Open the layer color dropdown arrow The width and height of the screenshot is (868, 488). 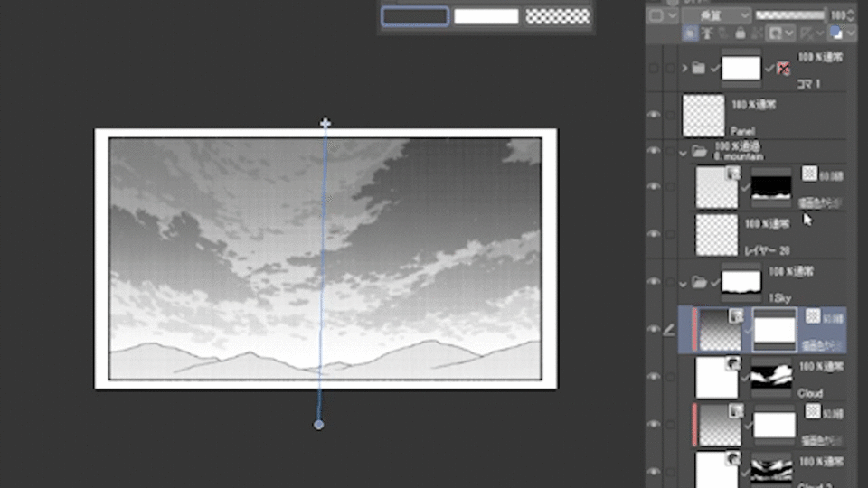pos(851,33)
